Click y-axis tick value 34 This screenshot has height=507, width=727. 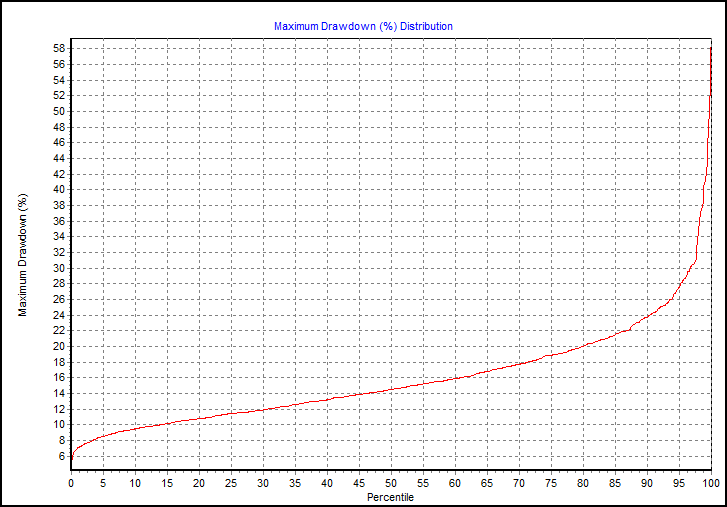59,237
